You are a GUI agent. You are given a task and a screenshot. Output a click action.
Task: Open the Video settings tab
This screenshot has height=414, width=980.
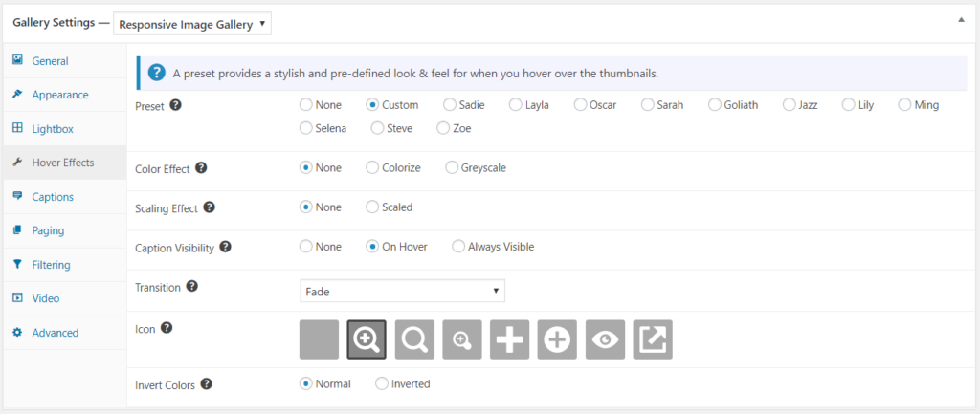64,298
